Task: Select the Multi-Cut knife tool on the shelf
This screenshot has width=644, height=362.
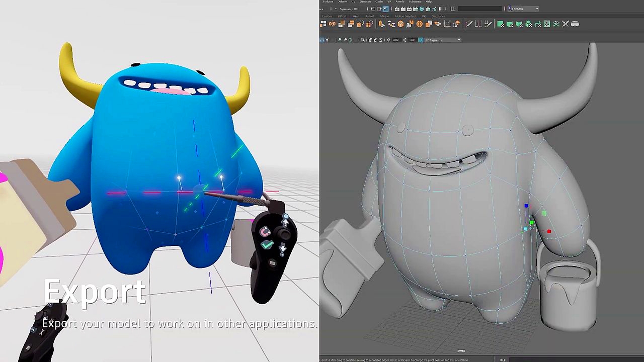Action: click(469, 24)
